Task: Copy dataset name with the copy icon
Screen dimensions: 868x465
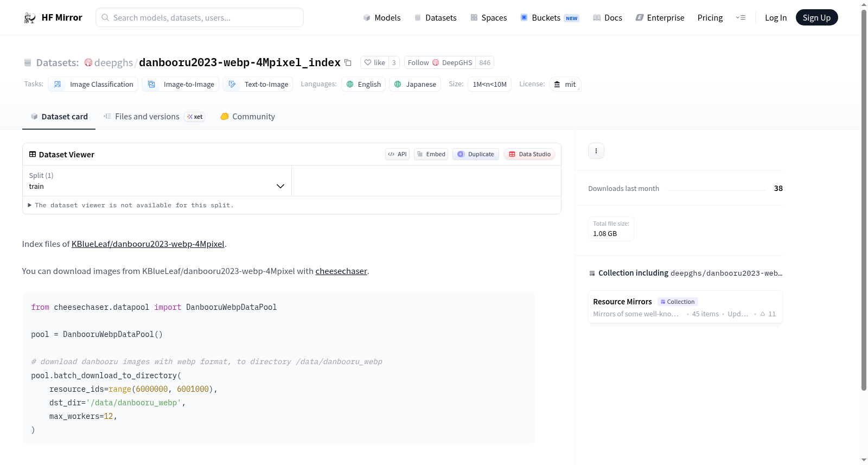Action: coord(348,63)
